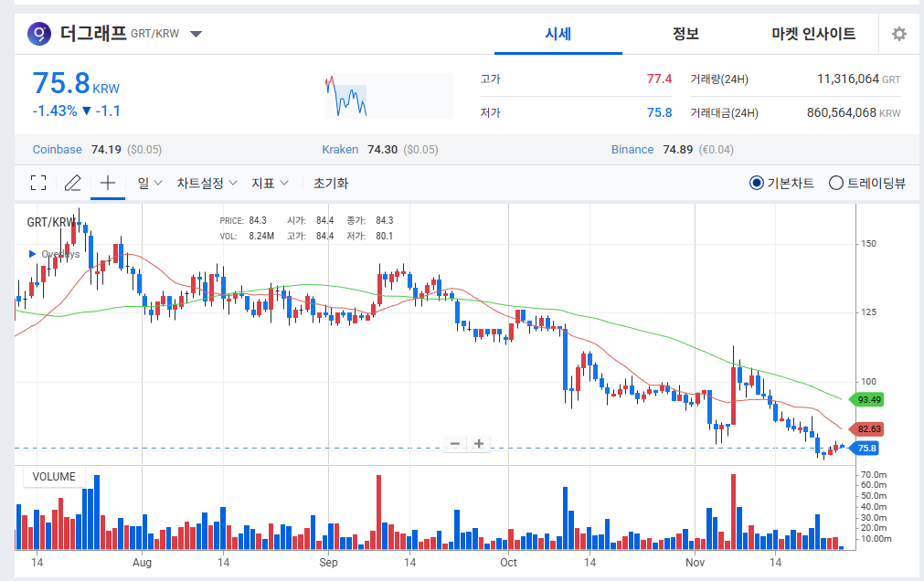
Task: Select the pencil drawing tool
Action: click(73, 183)
